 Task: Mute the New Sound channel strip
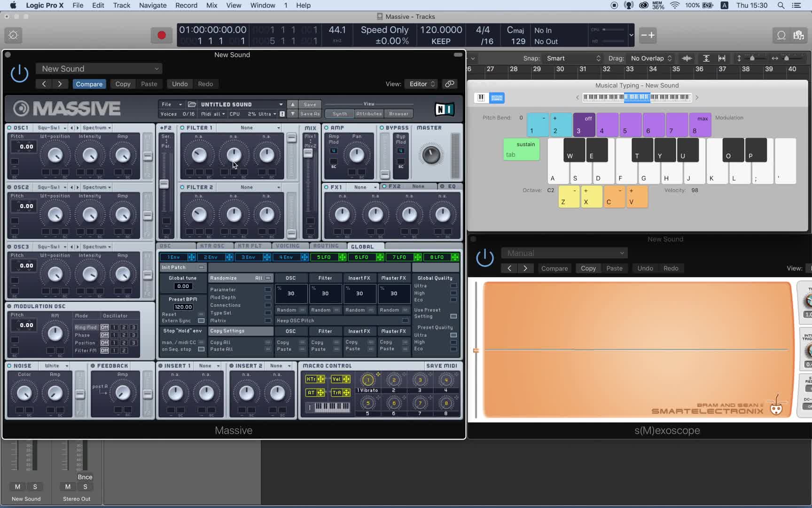coord(17,487)
